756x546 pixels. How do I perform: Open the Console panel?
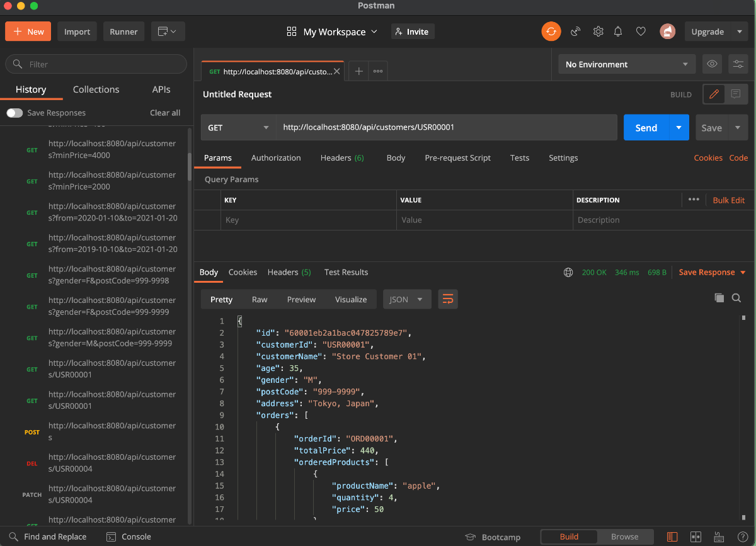[x=129, y=537]
